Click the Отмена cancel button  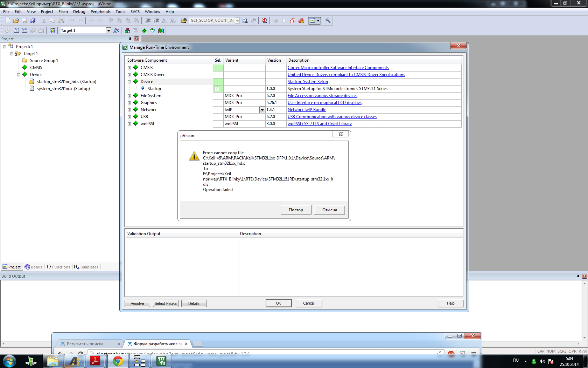click(330, 210)
